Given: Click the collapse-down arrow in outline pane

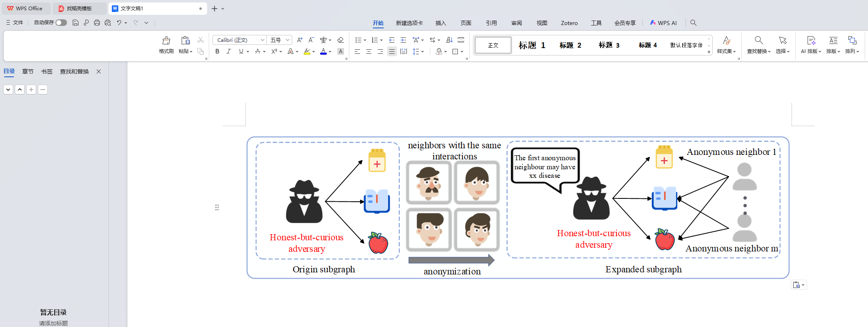Looking at the screenshot, I should (8, 90).
